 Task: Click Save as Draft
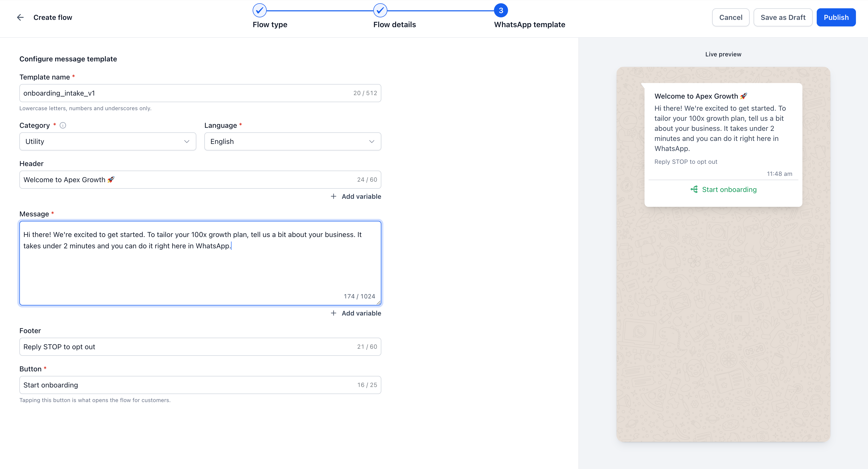click(783, 17)
